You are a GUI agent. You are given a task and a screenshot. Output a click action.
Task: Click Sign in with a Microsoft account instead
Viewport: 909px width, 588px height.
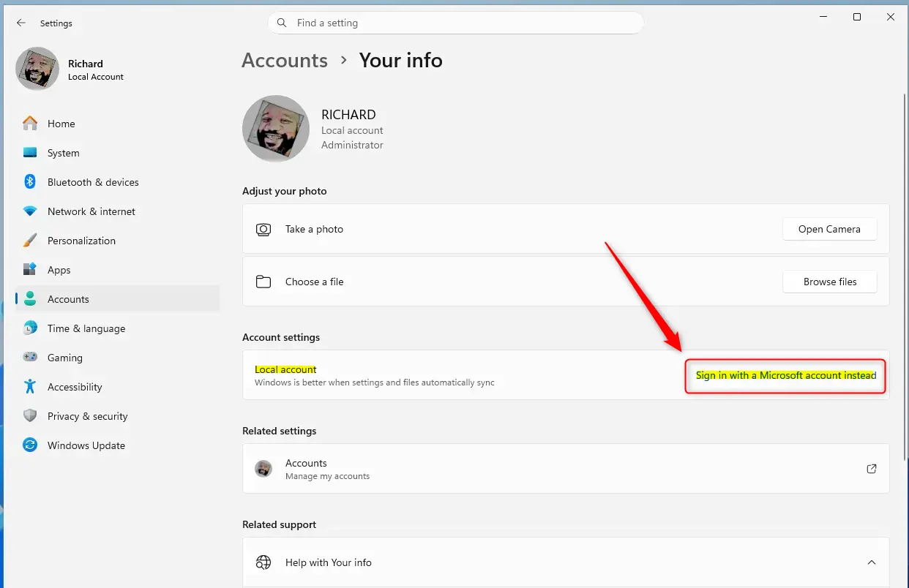click(786, 375)
